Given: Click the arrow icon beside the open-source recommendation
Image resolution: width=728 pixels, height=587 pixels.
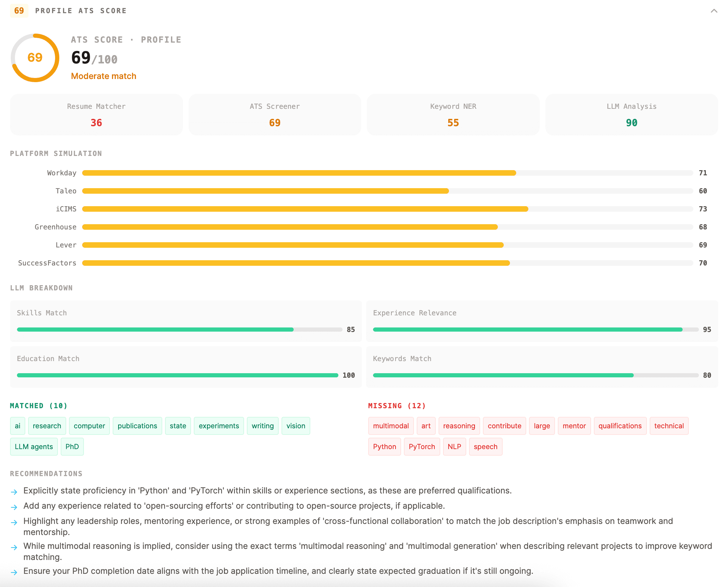Looking at the screenshot, I should coord(14,507).
